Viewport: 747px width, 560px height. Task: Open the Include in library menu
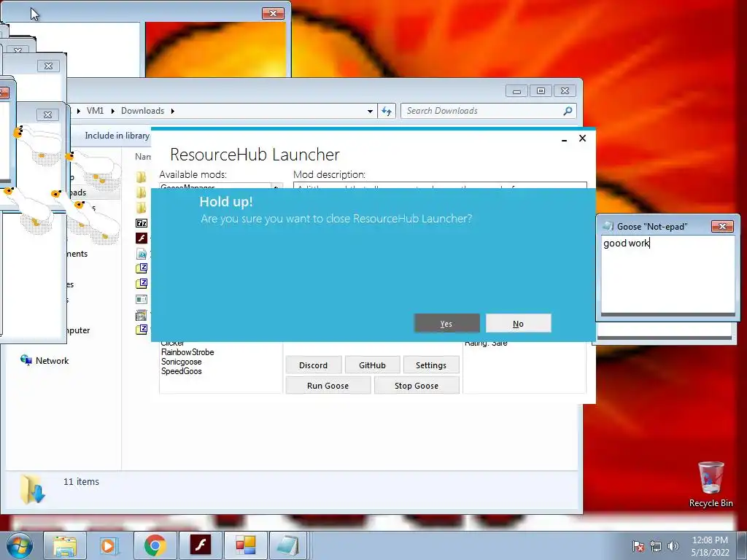(x=117, y=136)
